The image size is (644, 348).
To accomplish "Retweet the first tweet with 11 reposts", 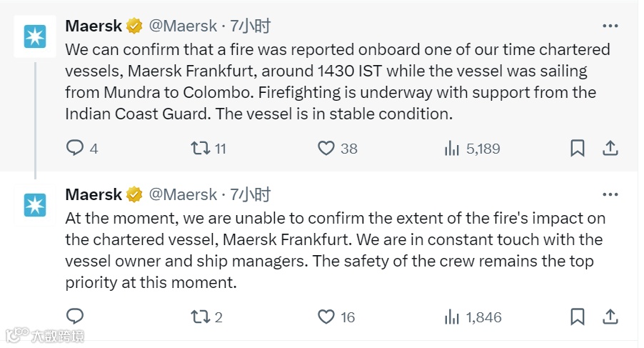I will click(x=201, y=148).
